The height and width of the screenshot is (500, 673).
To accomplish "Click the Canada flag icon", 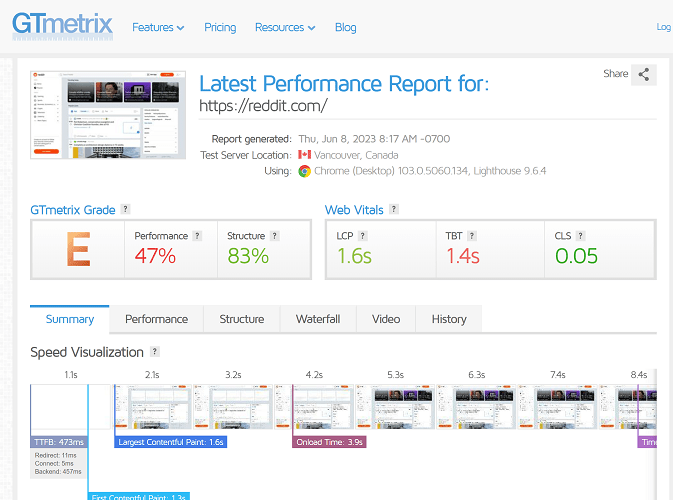I will point(304,155).
